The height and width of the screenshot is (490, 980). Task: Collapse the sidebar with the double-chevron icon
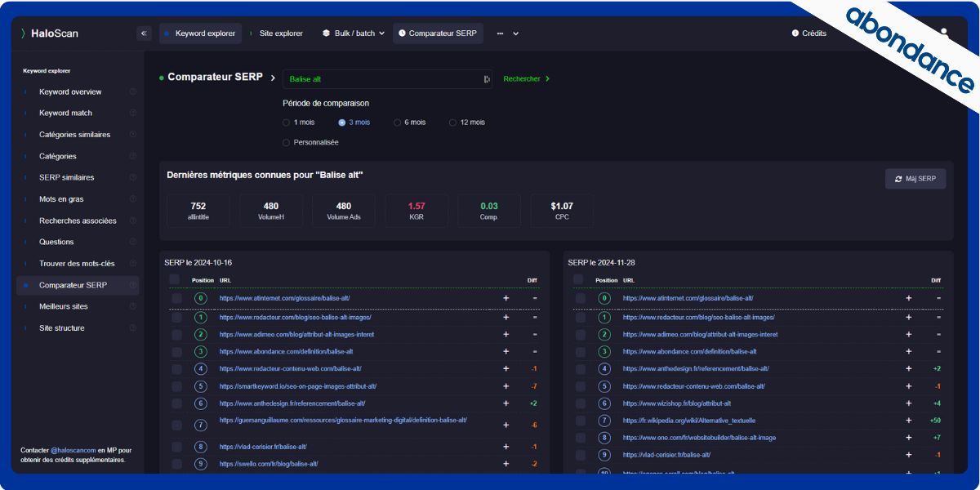(x=145, y=33)
